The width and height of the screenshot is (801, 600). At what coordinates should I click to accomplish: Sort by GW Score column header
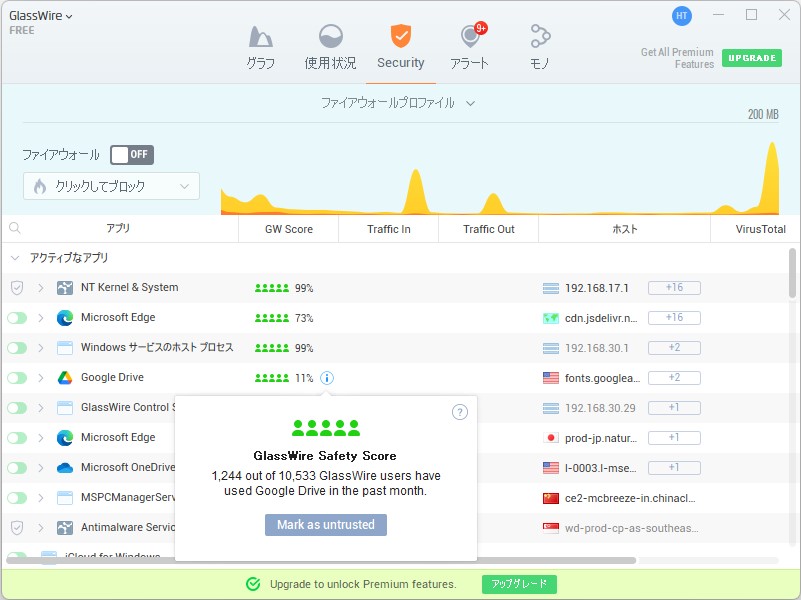(x=289, y=229)
